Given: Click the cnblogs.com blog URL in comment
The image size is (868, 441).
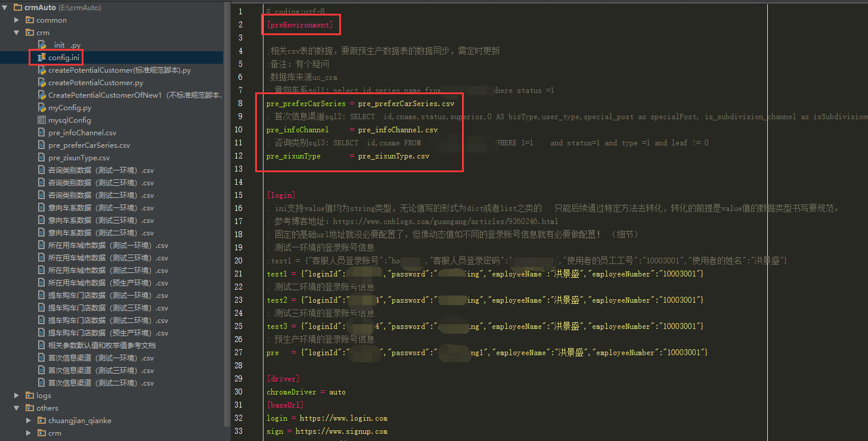Looking at the screenshot, I should click(445, 222).
